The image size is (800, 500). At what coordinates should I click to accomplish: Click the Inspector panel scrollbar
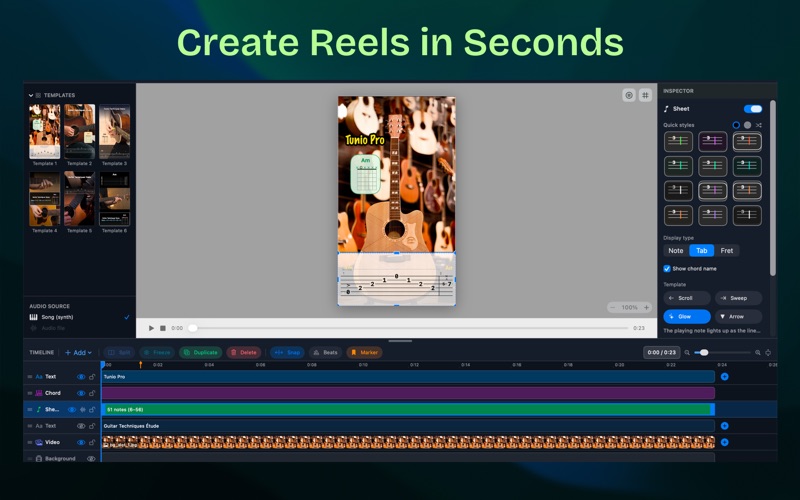coord(772,188)
